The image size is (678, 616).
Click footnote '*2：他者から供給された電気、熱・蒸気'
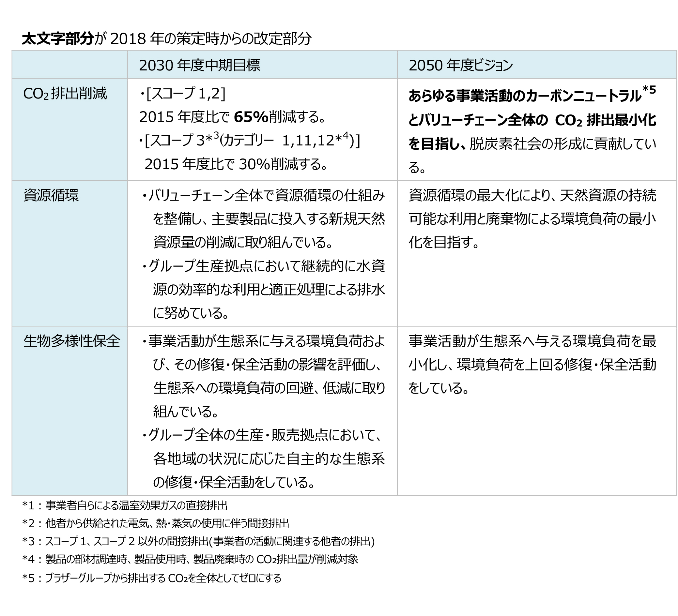156,523
